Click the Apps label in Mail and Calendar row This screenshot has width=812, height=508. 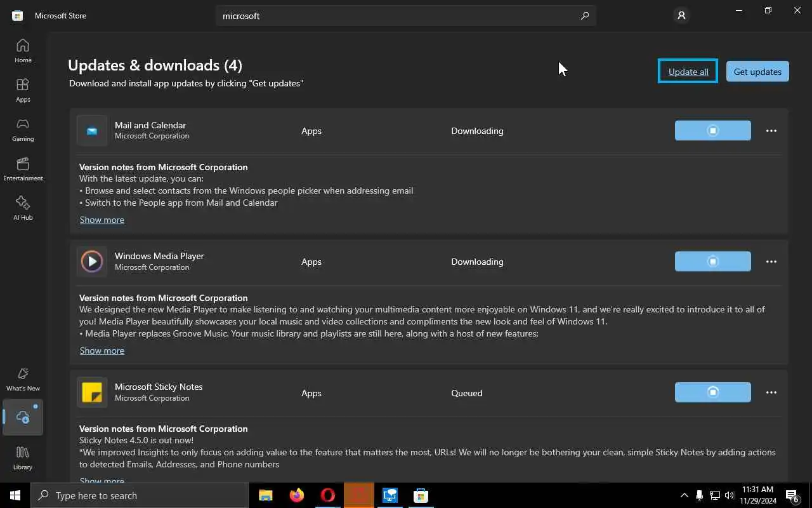click(311, 131)
